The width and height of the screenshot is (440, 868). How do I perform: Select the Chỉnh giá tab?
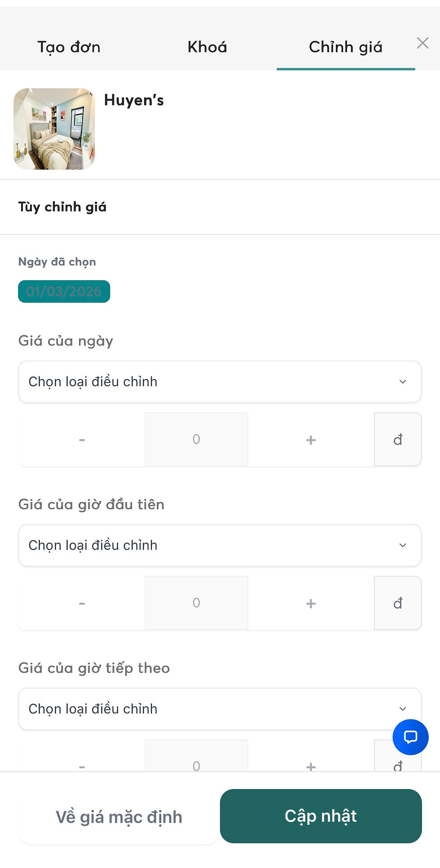point(345,47)
